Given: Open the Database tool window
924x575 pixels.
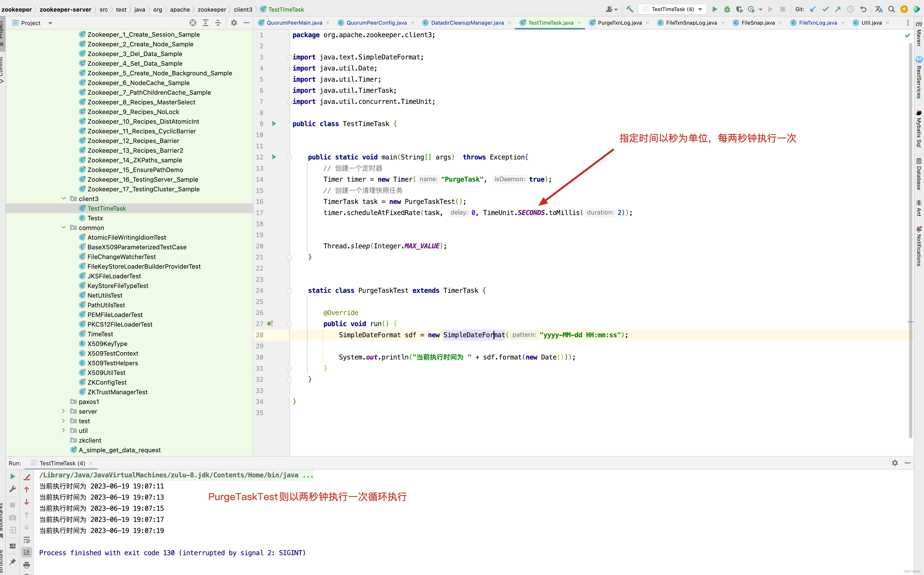Looking at the screenshot, I should tap(919, 174).
